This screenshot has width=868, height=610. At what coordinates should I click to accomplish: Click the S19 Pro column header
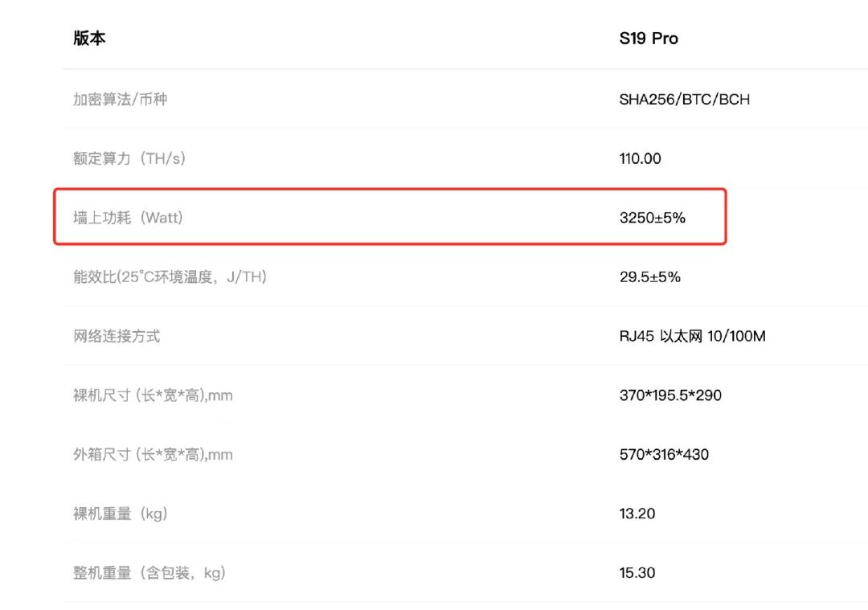649,39
